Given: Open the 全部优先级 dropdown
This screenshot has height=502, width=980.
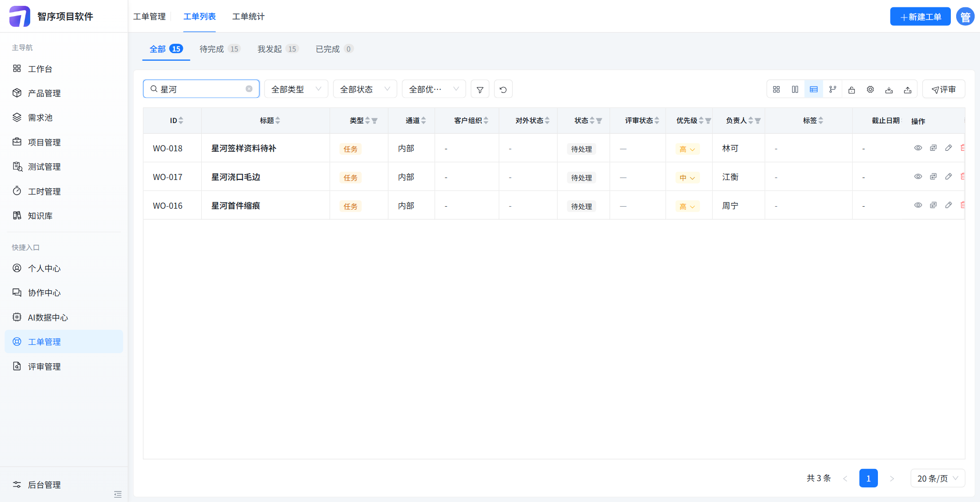Looking at the screenshot, I should (434, 89).
